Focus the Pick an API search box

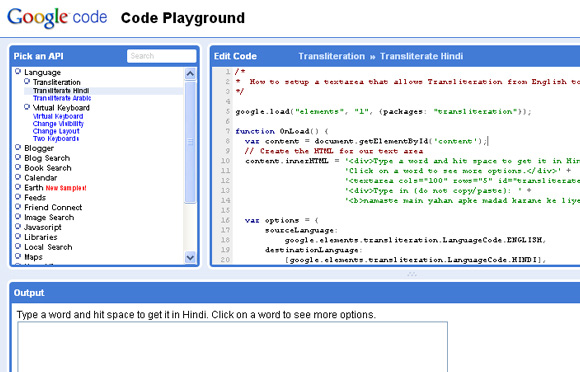point(162,56)
